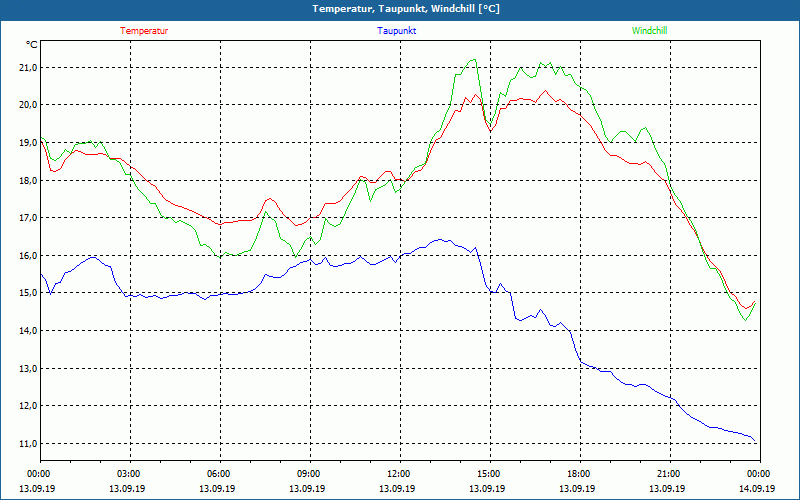Click the 16,0 y-axis value
The height and width of the screenshot is (500, 800).
(29, 256)
